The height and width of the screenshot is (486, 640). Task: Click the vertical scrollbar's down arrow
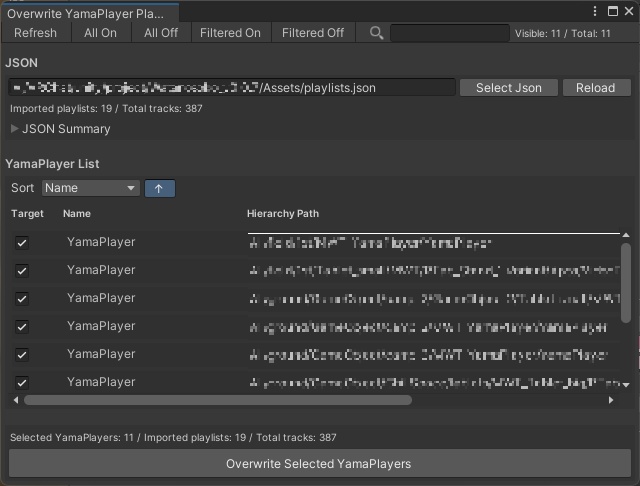[626, 385]
